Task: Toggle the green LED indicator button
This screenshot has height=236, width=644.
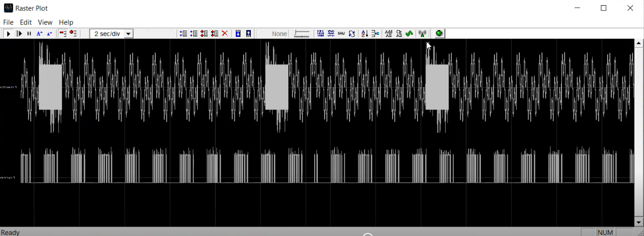Action: click(439, 34)
